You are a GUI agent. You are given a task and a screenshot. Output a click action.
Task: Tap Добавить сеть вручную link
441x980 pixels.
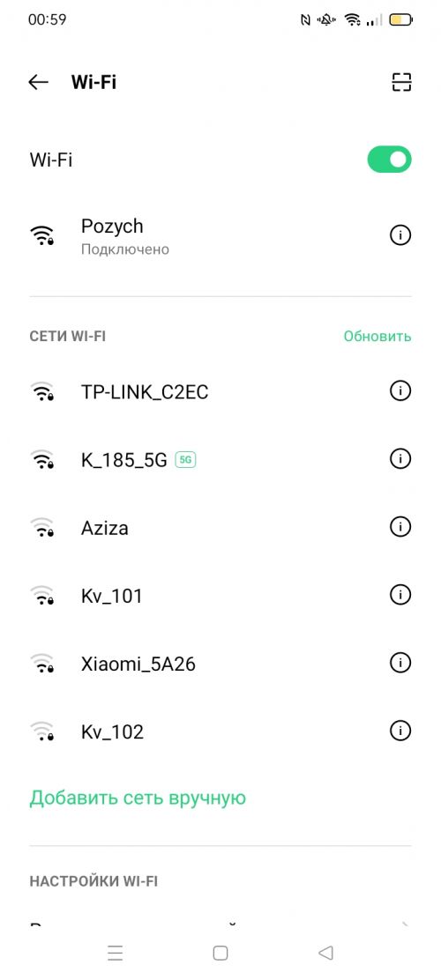(138, 798)
